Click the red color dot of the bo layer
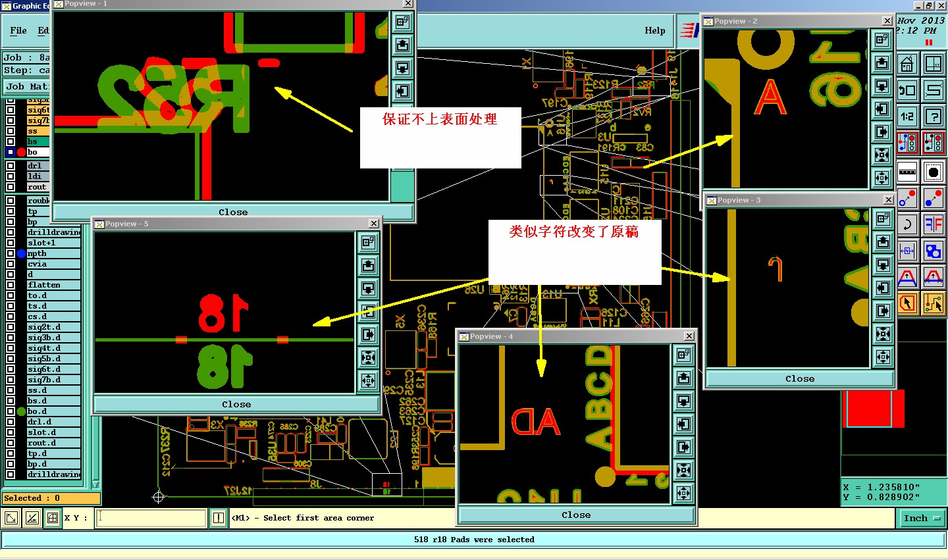Screen dimensions: 948x560 click(21, 152)
